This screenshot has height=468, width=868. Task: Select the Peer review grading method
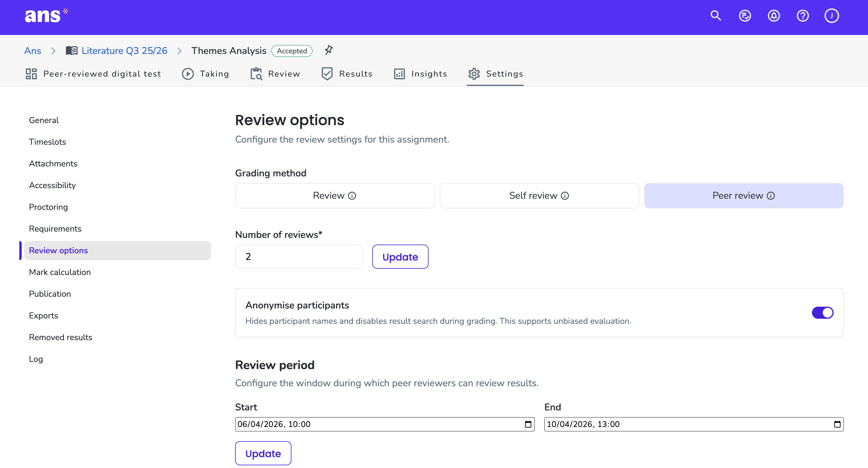(x=744, y=196)
